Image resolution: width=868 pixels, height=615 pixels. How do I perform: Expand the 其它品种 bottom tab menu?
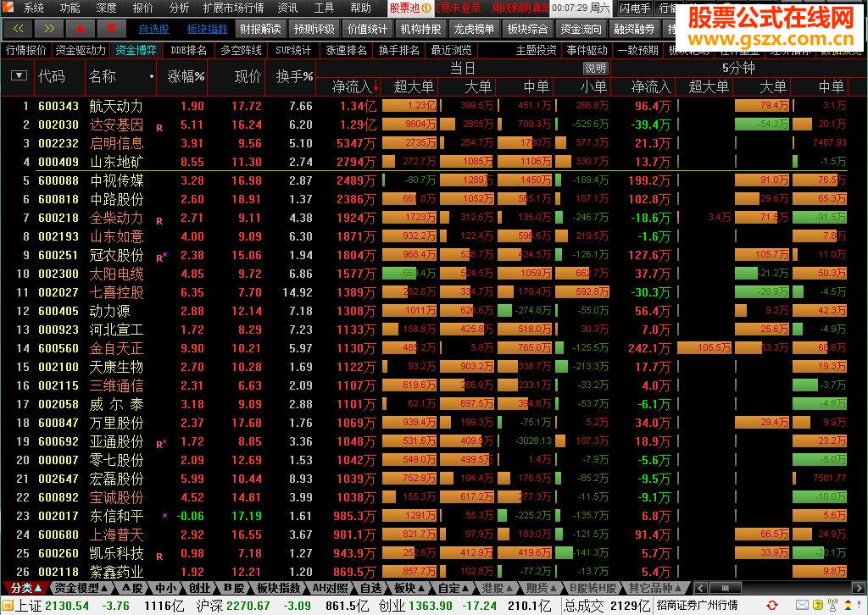[654, 588]
